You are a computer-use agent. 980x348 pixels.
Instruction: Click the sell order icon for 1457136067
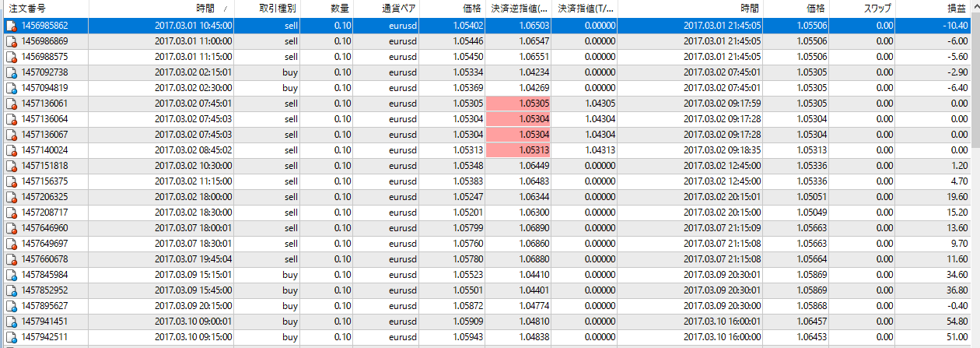[x=11, y=135]
